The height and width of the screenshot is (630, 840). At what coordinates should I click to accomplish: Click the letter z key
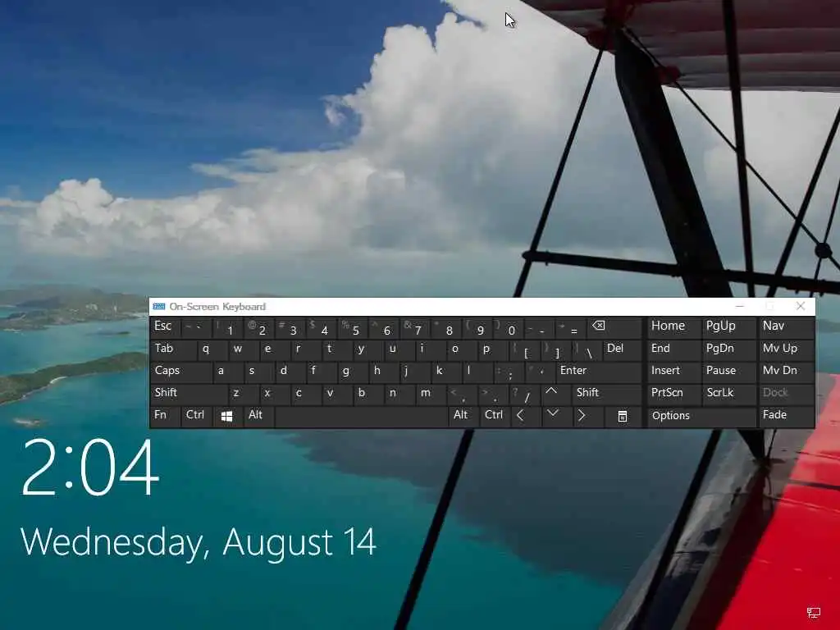point(243,394)
